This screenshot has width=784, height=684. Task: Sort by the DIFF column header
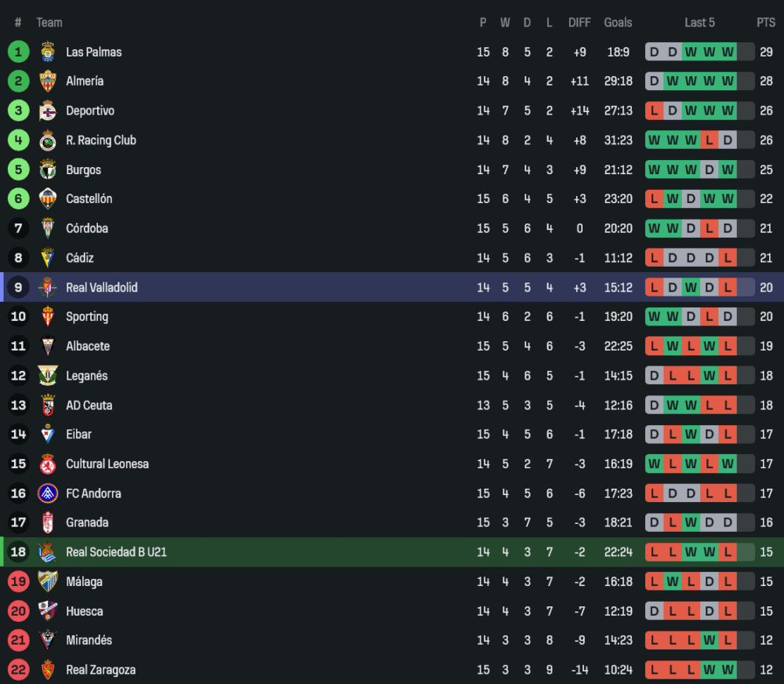[579, 23]
